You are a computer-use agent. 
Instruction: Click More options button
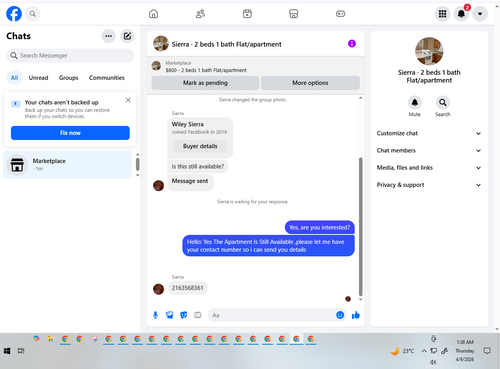click(x=310, y=83)
